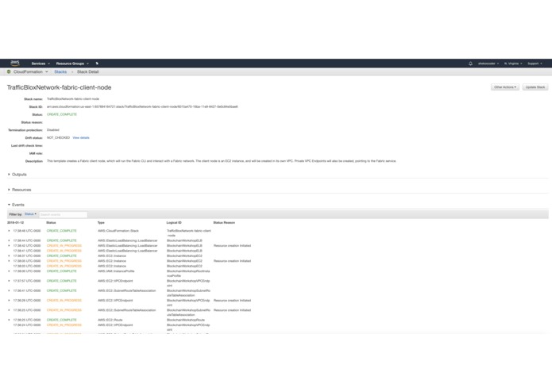Go to the Stacks breadcrumb link
The height and width of the screenshot is (392, 552).
(x=60, y=71)
